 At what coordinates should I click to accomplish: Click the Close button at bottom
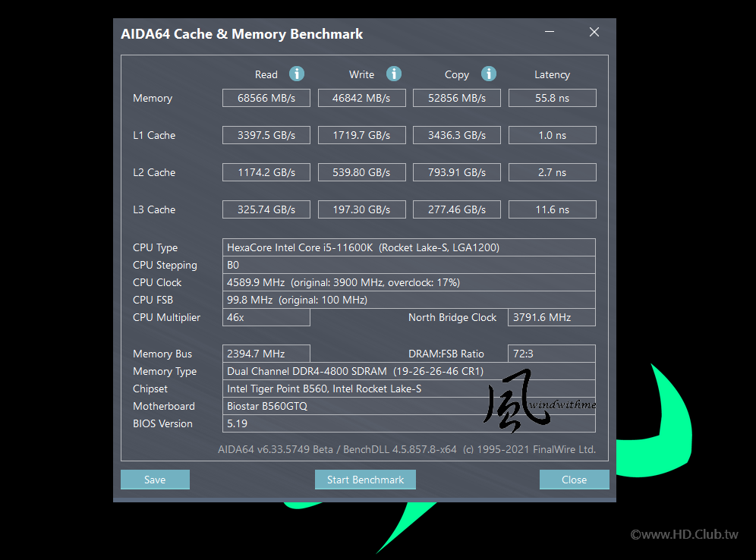click(574, 480)
